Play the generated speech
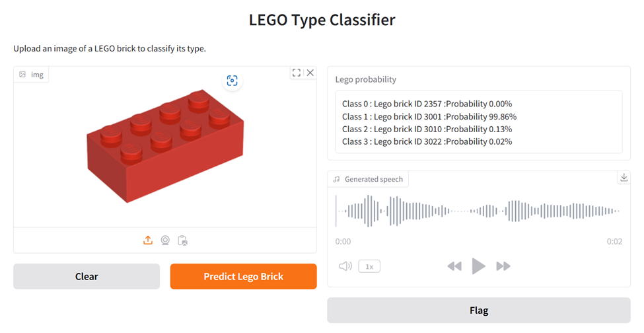The image size is (644, 333). click(478, 266)
